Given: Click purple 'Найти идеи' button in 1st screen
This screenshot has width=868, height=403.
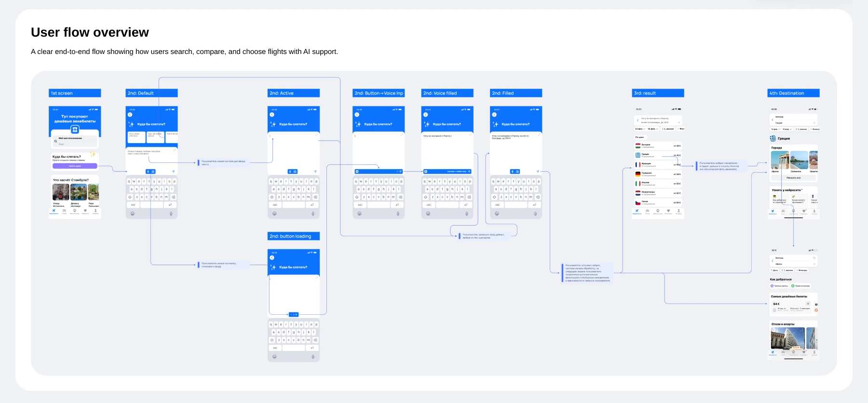Looking at the screenshot, I should pos(75,166).
